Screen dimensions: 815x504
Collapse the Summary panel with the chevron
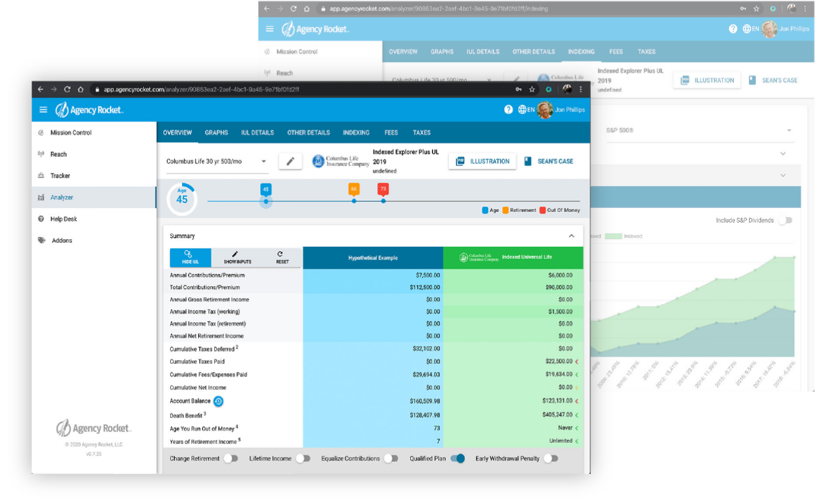pyautogui.click(x=572, y=236)
